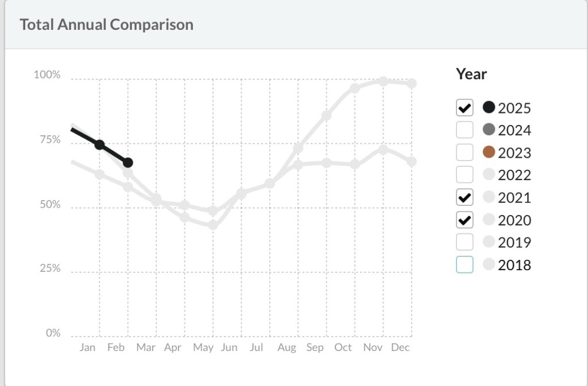Click the dark gray 2024 legend dot
Screen dimensions: 588x386
[x=489, y=130]
